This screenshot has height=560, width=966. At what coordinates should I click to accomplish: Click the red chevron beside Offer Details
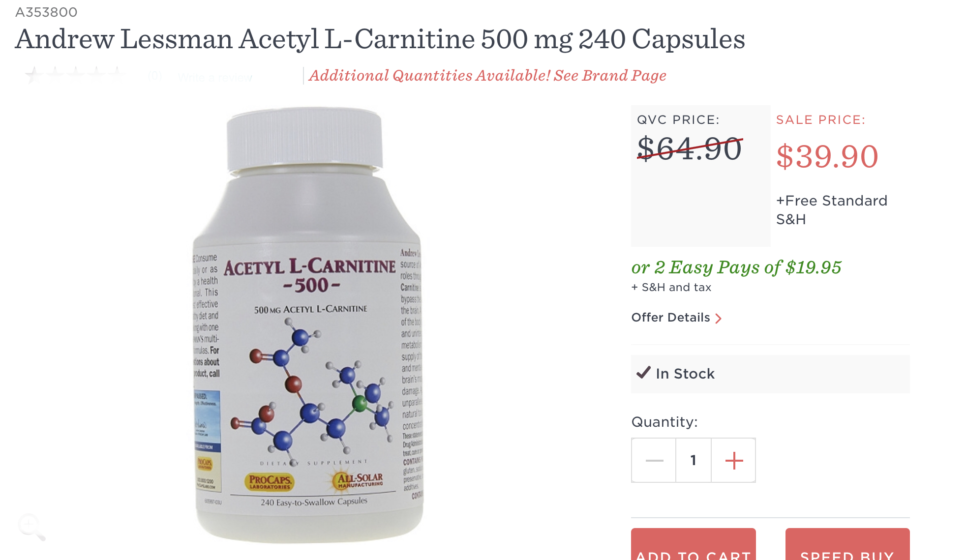[x=719, y=319]
